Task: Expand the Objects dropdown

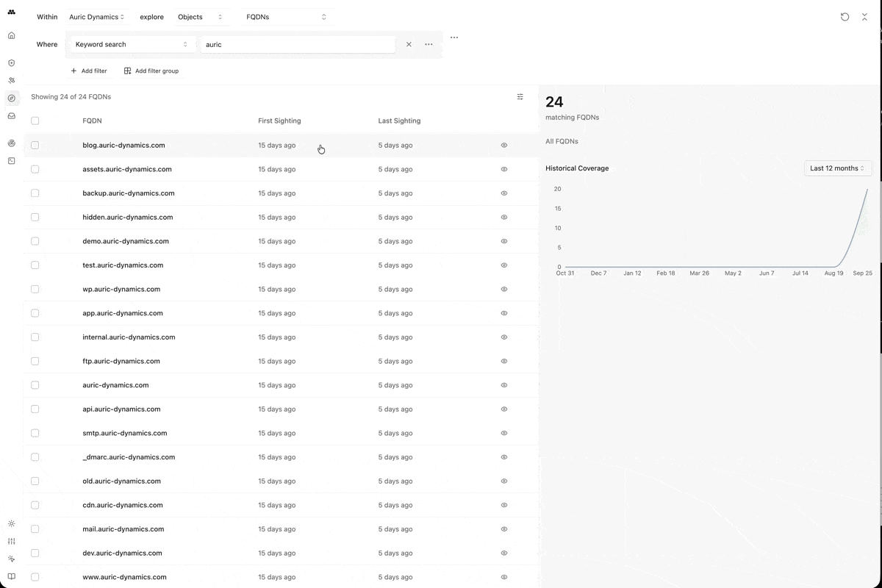Action: coord(200,17)
